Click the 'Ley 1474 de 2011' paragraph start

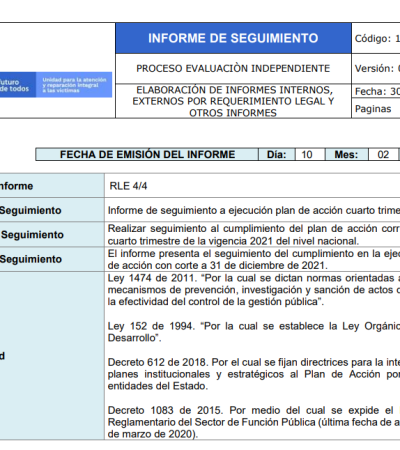[x=254, y=278]
